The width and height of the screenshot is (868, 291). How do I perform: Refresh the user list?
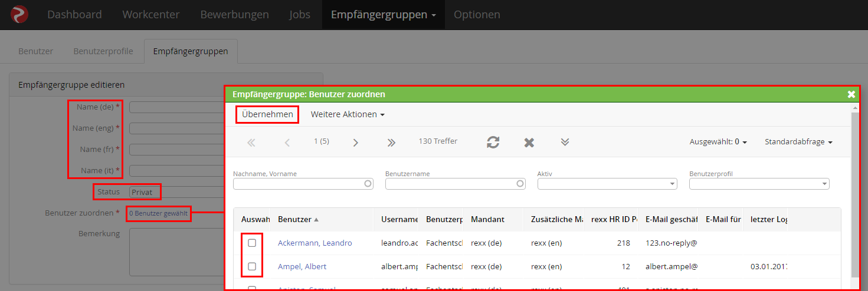tap(493, 142)
